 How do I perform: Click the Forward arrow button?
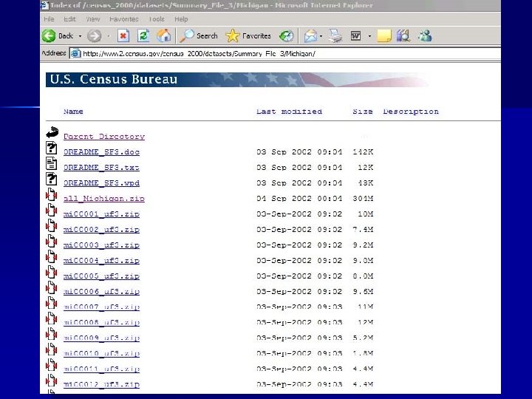pyautogui.click(x=95, y=35)
